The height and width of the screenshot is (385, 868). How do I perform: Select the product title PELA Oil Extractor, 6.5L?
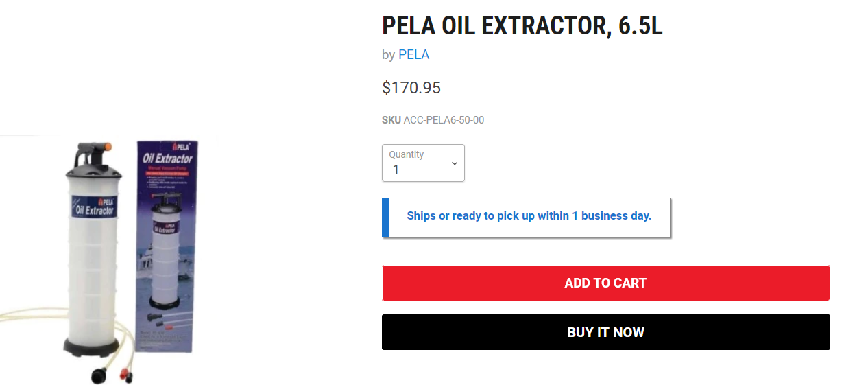coord(522,25)
